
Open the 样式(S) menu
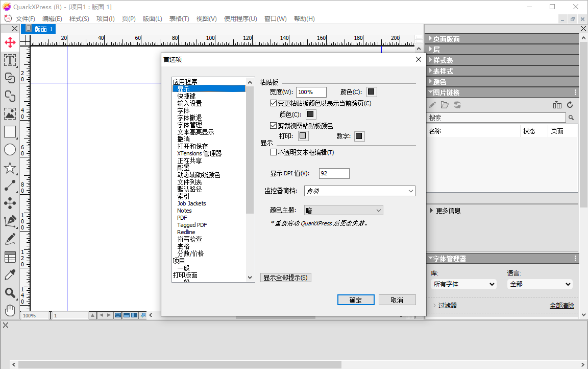(x=79, y=19)
